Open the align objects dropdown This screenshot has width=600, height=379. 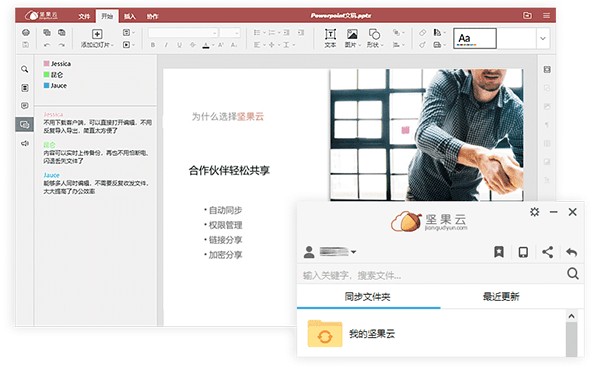(398, 45)
